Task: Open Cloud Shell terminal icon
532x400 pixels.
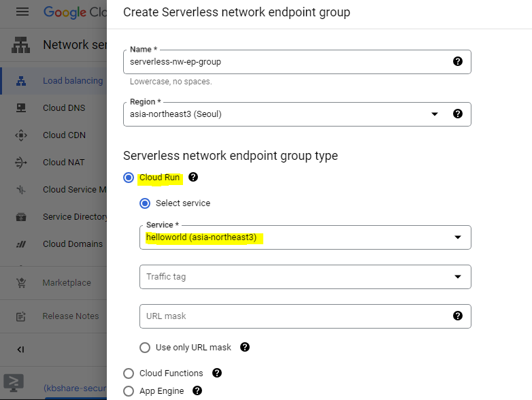Action: click(x=14, y=383)
